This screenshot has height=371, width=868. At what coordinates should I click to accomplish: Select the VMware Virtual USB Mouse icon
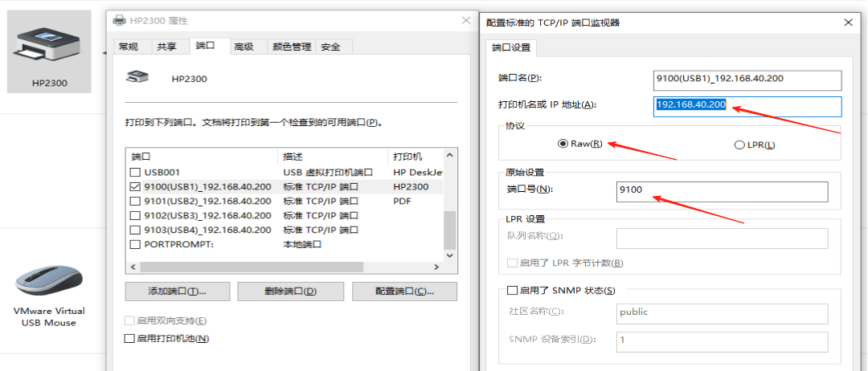[x=49, y=295]
